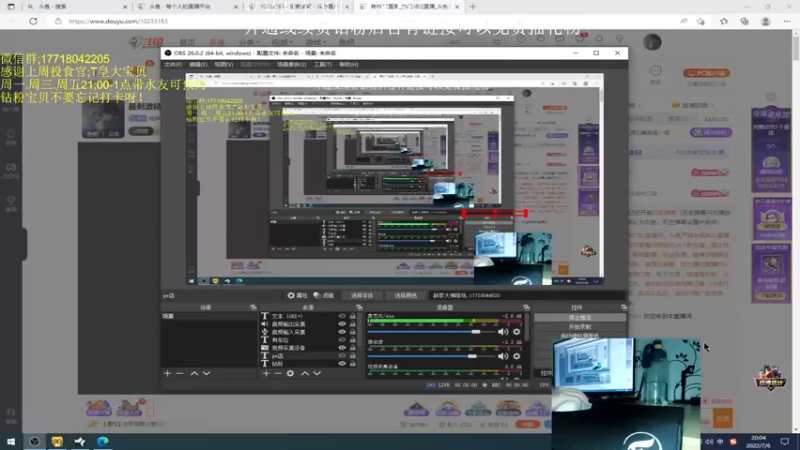Expand 视频 dropdown in Douyu navigation
The height and width of the screenshot is (450, 800).
[x=280, y=42]
